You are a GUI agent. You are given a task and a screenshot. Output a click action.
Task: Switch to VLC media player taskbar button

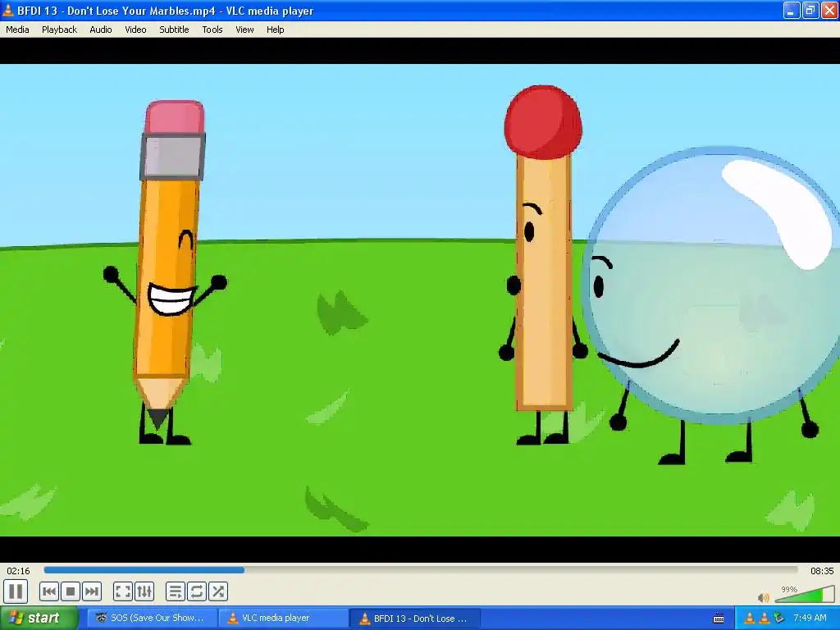[x=283, y=619]
